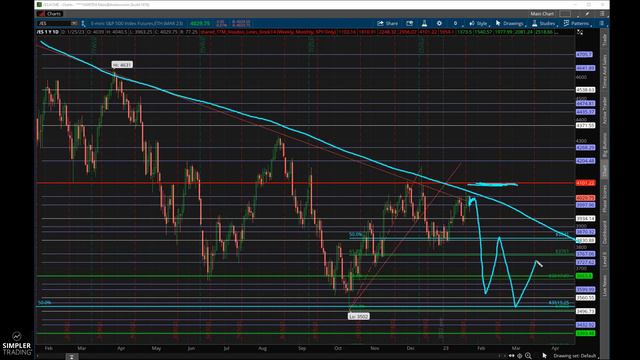This screenshot has height=360, width=640.
Task: Click the Edit studies flask icon
Action: point(424,23)
